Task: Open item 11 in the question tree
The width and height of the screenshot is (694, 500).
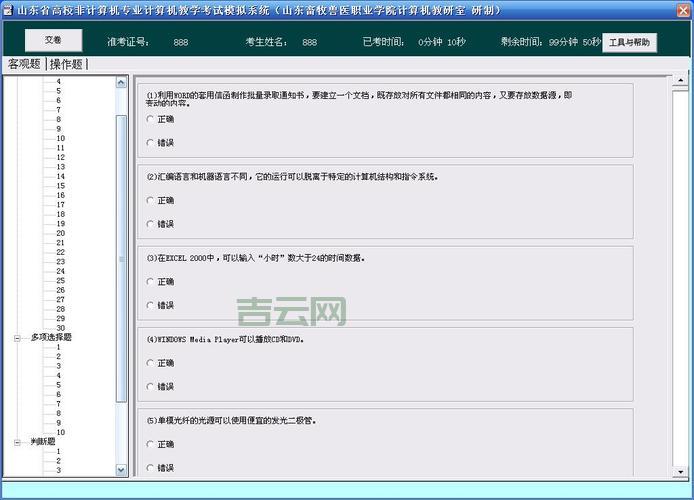Action: tap(60, 148)
